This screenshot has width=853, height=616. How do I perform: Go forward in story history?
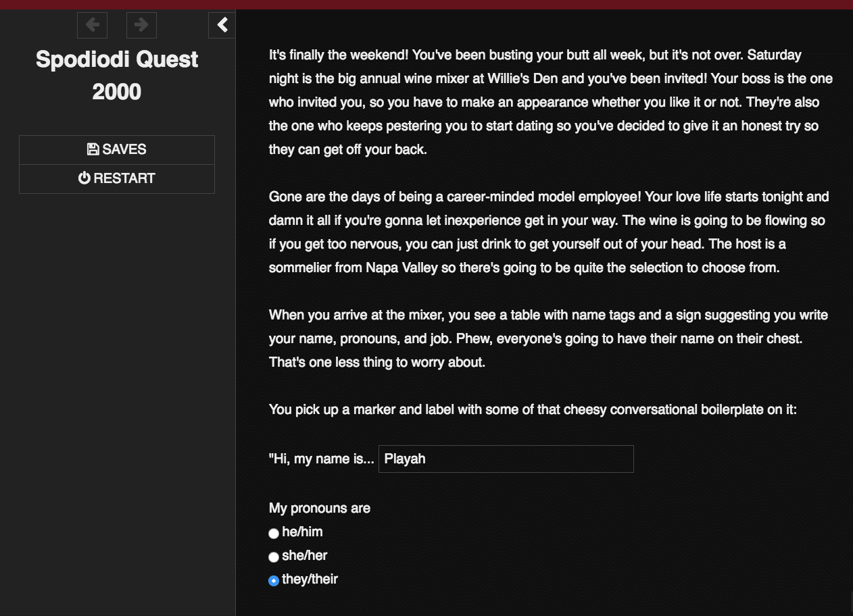point(141,26)
